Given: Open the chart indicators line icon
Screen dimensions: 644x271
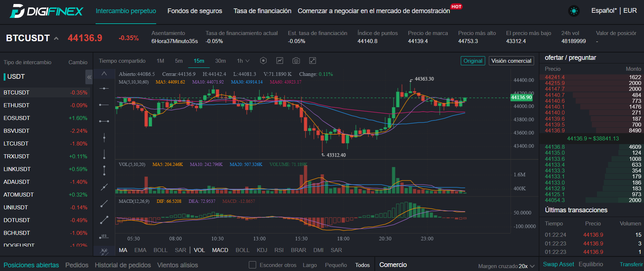Looking at the screenshot, I should [x=280, y=61].
